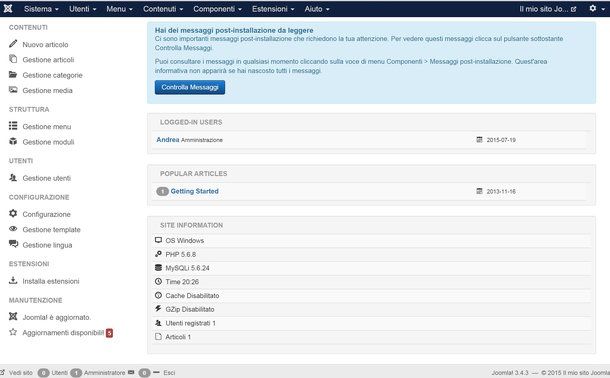Click the hits badge beside Getting Started

tap(162, 191)
